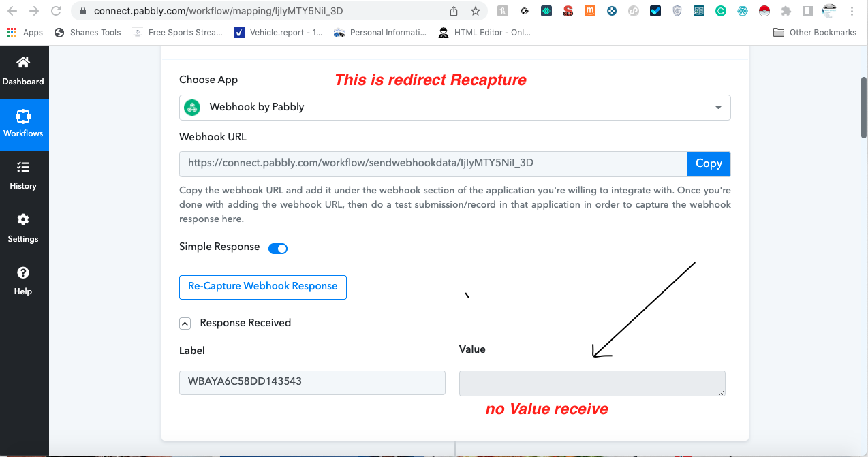
Task: Collapse the Response Received section
Action: (x=185, y=324)
